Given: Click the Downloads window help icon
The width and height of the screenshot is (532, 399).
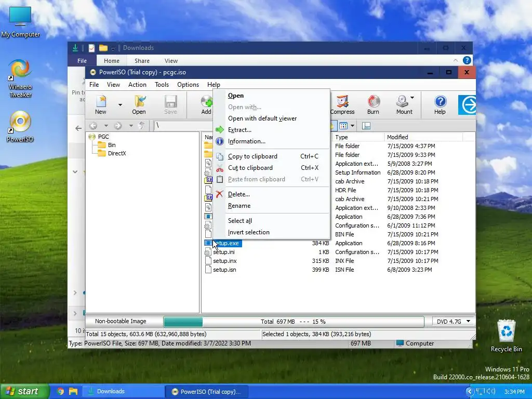Looking at the screenshot, I should pos(467,60).
